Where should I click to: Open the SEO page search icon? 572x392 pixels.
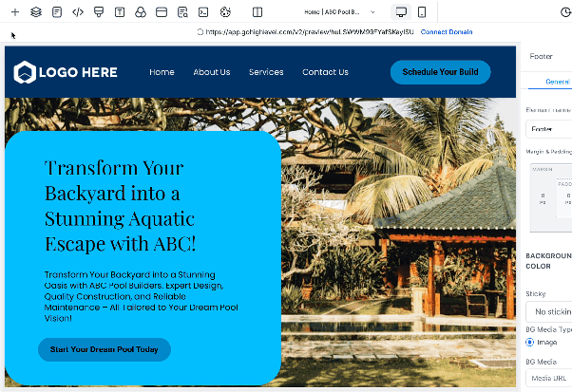(x=182, y=12)
